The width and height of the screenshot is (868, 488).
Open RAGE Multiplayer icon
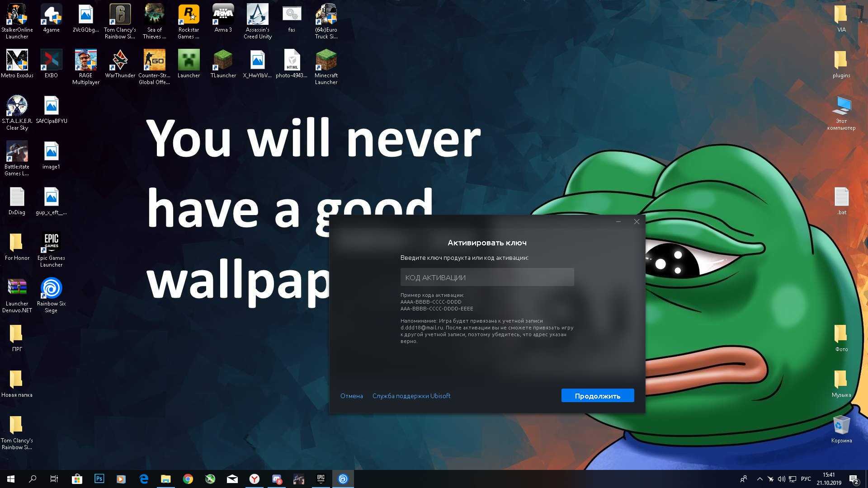click(85, 67)
